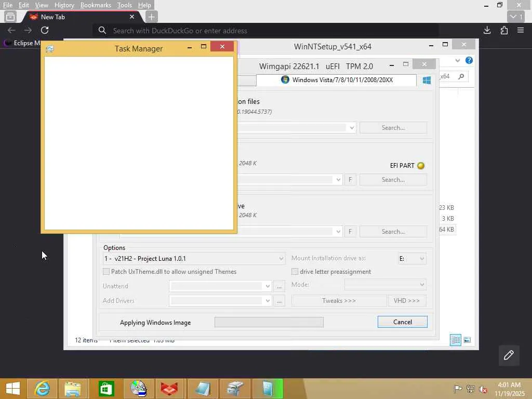Click the Tweaks >>> button

(339, 301)
